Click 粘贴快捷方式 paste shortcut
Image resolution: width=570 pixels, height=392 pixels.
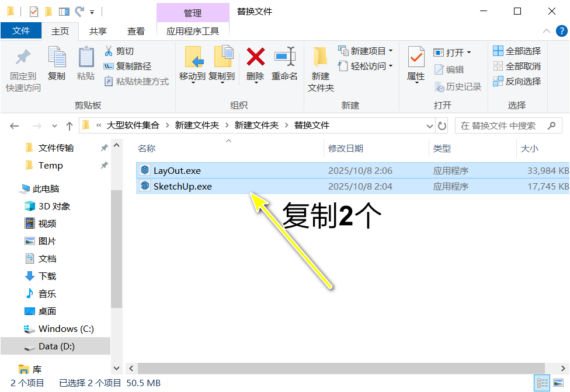[136, 81]
